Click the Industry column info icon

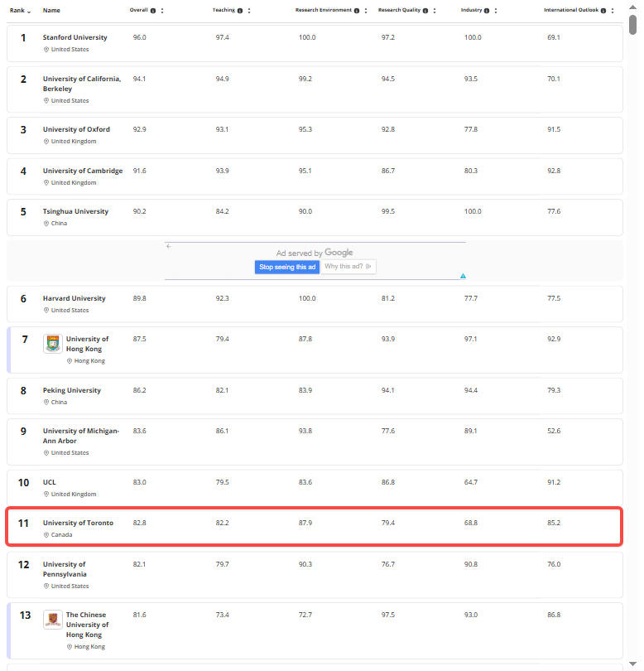coord(487,11)
